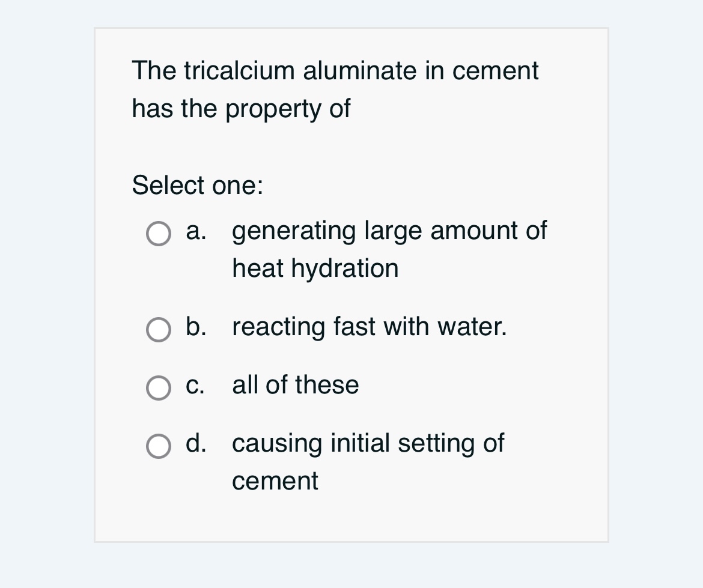Choose answer 'reacting fast with water.'

(370, 327)
